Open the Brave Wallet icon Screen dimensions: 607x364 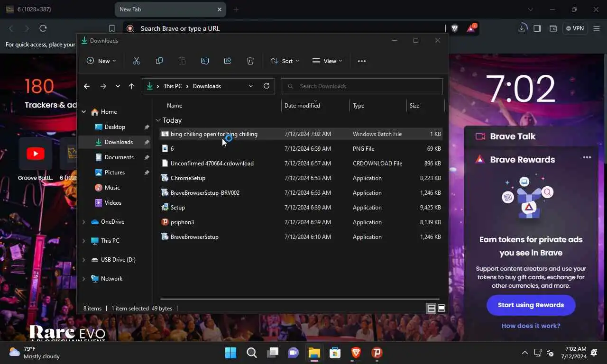click(x=553, y=28)
